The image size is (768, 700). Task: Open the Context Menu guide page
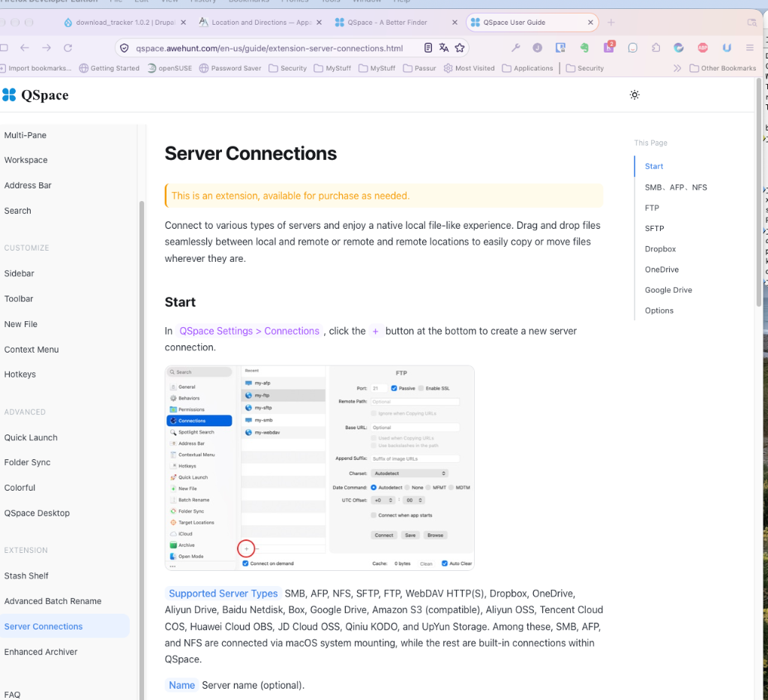(x=31, y=350)
